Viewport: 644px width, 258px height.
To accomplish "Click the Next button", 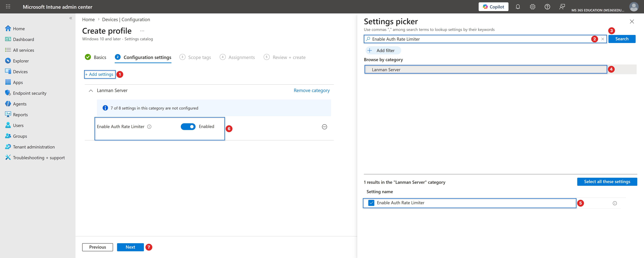I will [x=130, y=247].
